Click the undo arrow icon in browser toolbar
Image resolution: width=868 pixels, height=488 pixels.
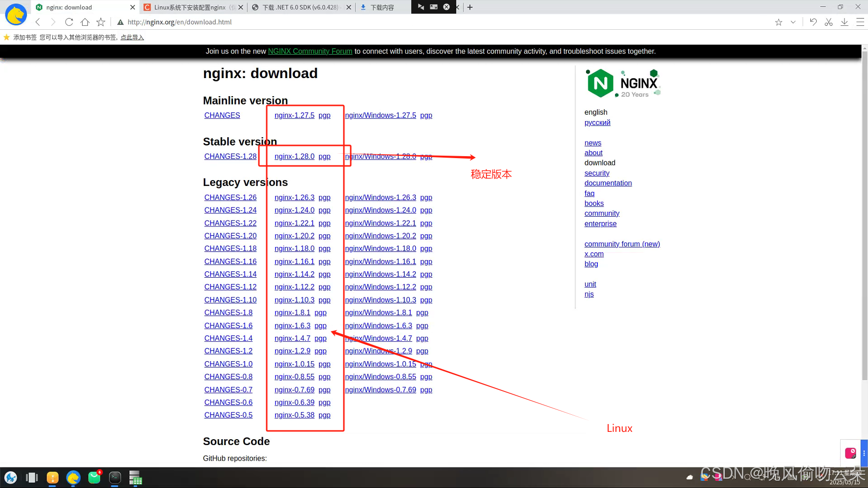[x=813, y=22]
